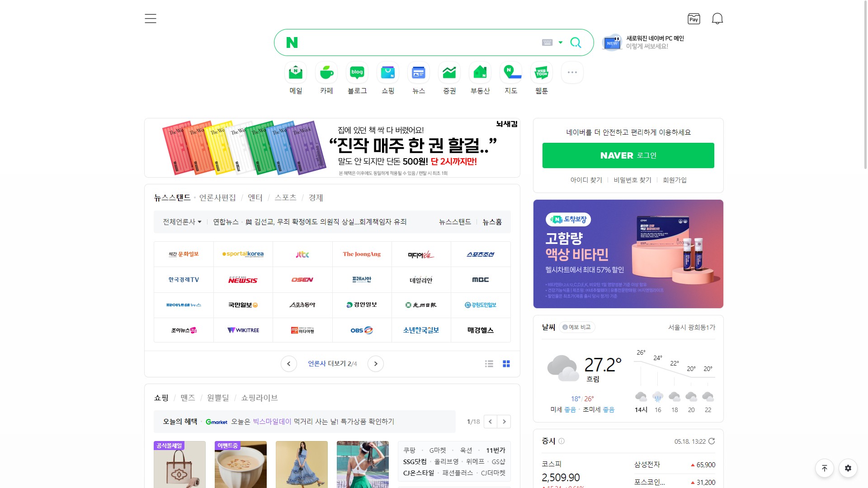Open the 삼성전자 stock entry
Image resolution: width=868 pixels, height=488 pixels.
pyautogui.click(x=675, y=465)
